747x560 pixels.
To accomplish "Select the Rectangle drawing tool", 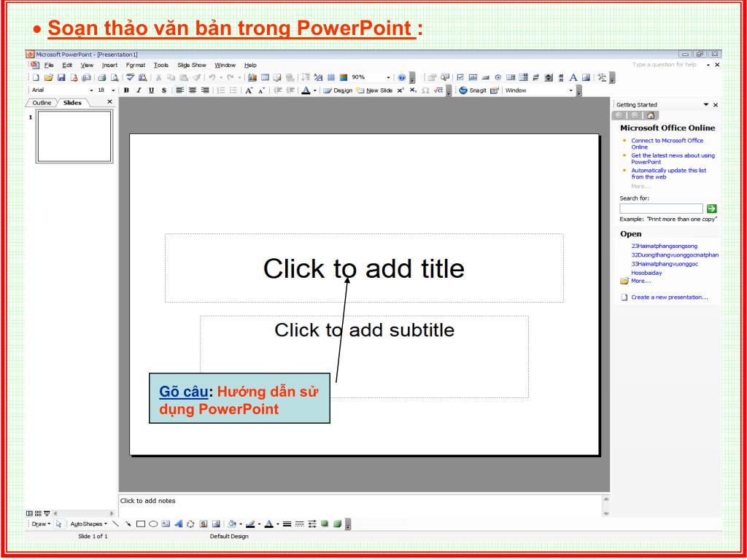I will tap(141, 524).
